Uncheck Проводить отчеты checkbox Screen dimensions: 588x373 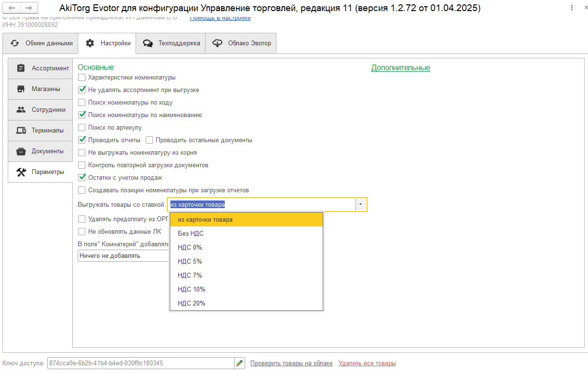(x=82, y=140)
